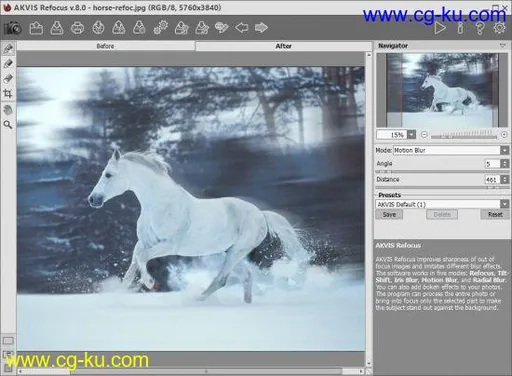Click the Redo right arrow
Screen dimensions: 512x376
tap(261, 27)
